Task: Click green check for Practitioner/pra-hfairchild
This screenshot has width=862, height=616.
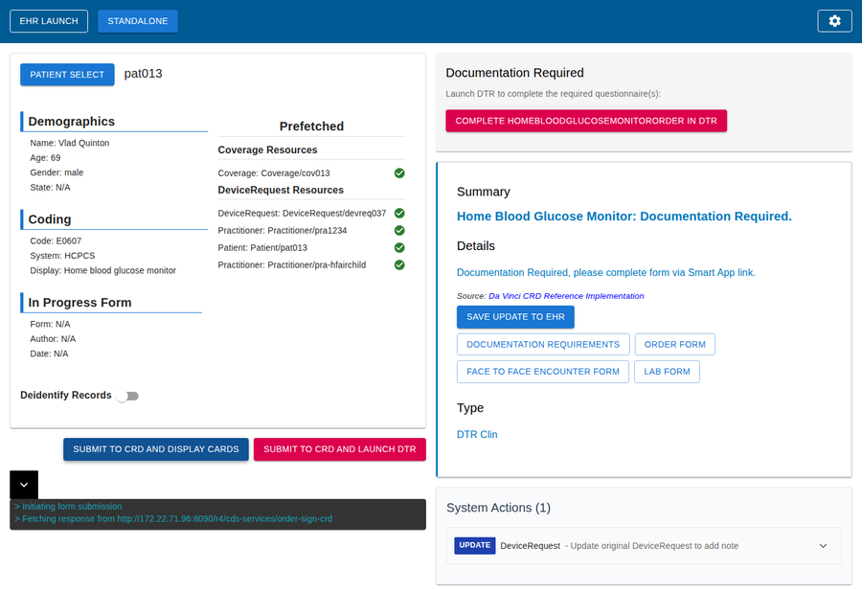Action: 399,265
